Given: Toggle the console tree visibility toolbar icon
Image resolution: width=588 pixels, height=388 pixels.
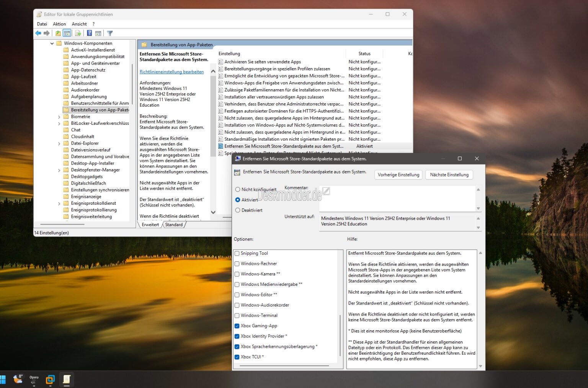Looking at the screenshot, I should tap(67, 33).
